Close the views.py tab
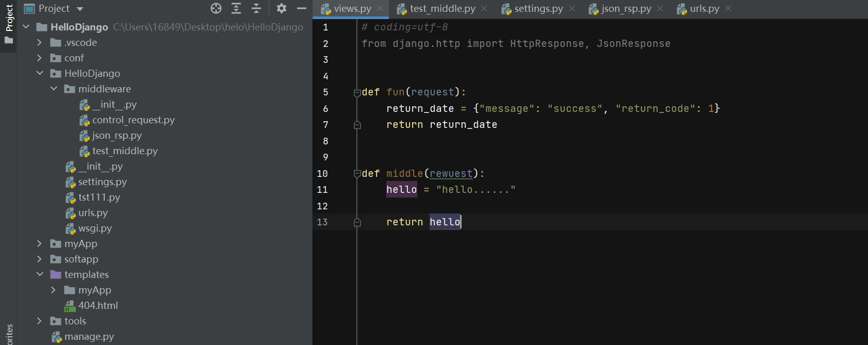 pyautogui.click(x=380, y=8)
